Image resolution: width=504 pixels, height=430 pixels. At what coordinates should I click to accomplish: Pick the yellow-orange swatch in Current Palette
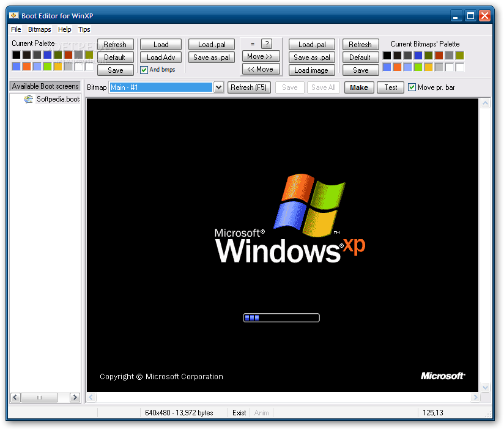point(58,67)
